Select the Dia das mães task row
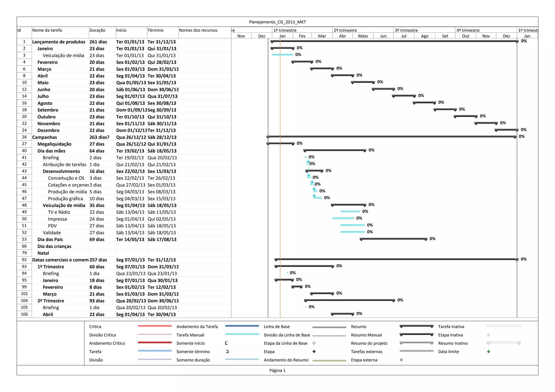 (x=51, y=151)
